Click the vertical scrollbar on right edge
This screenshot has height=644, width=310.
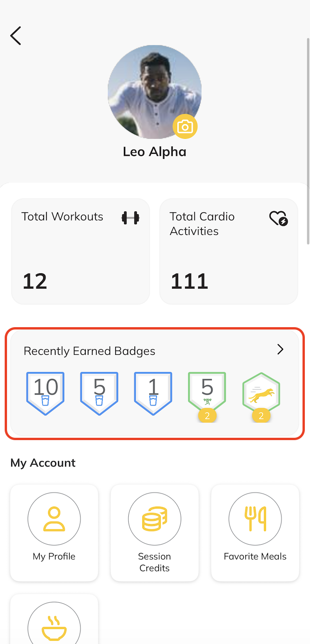point(307,141)
